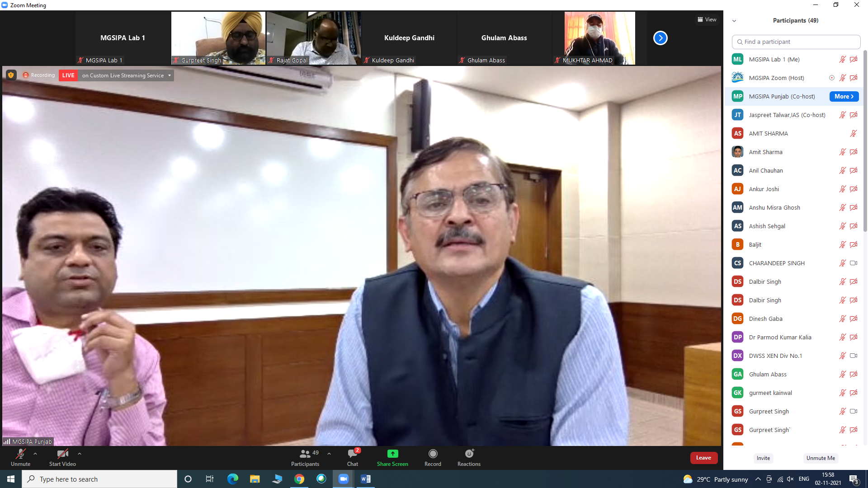Click the Unmute Me button
This screenshot has height=488, width=868.
pyautogui.click(x=821, y=458)
